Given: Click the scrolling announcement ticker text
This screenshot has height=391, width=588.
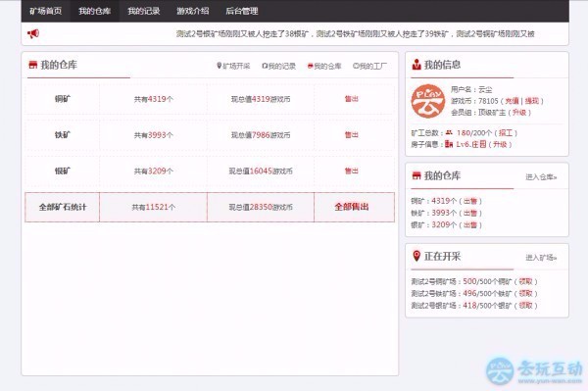Looking at the screenshot, I should click(x=355, y=34).
